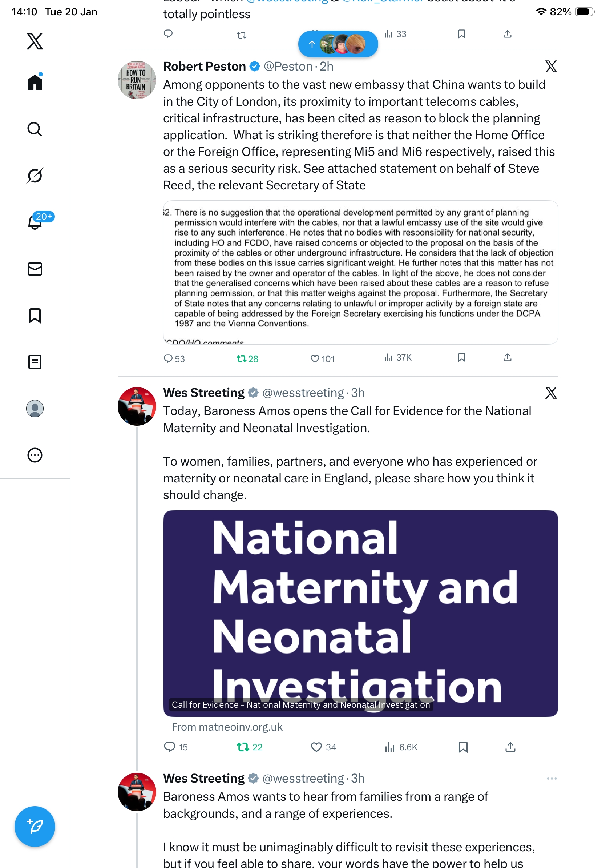Like Robert Peston's embassy post
The image size is (606, 868).
315,358
